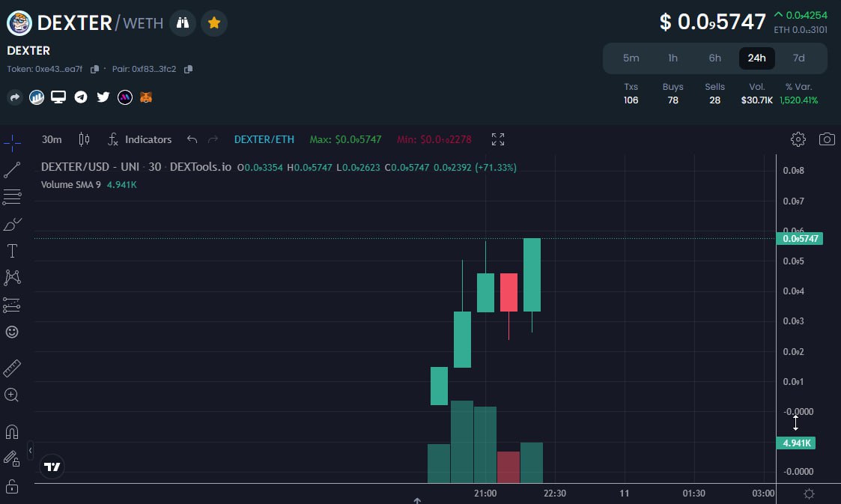This screenshot has height=504, width=841.
Task: Click the DEXTER/USD chart legend title
Action: tap(136, 167)
